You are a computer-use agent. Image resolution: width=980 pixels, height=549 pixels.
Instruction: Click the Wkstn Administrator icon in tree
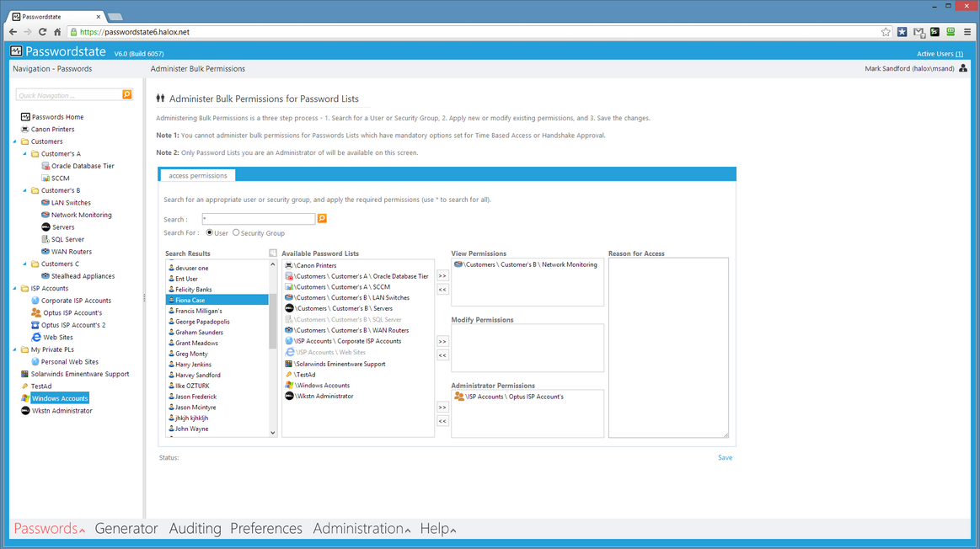(x=25, y=410)
